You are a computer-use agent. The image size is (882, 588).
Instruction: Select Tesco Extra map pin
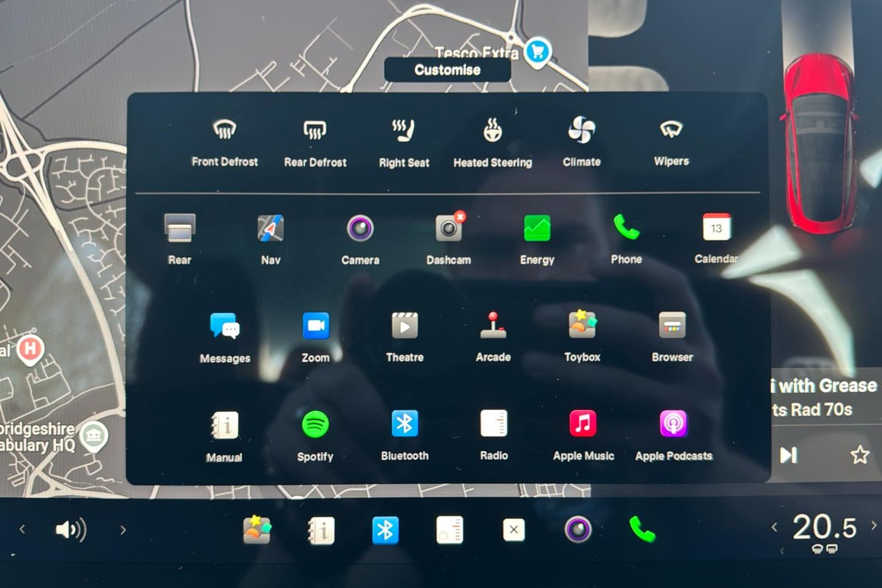pyautogui.click(x=538, y=52)
